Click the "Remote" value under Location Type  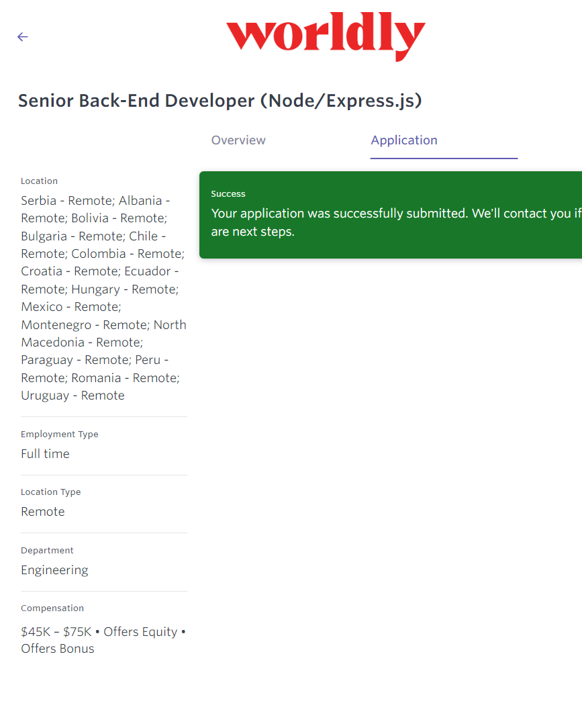tap(43, 512)
